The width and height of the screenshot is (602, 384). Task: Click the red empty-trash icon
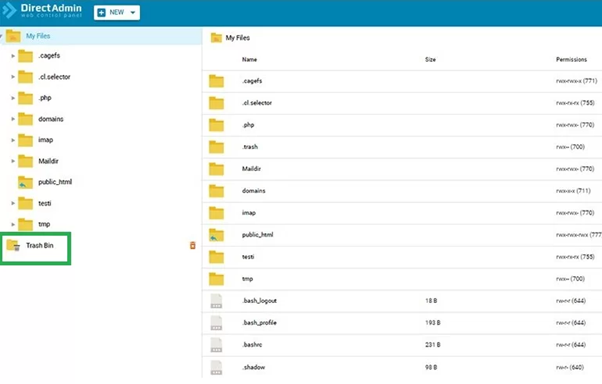(x=193, y=245)
